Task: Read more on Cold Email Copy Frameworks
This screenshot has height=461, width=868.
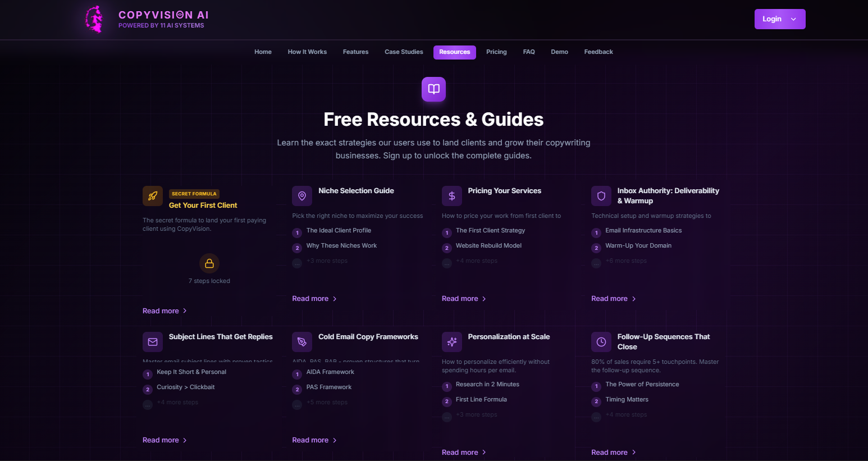Action: point(314,440)
